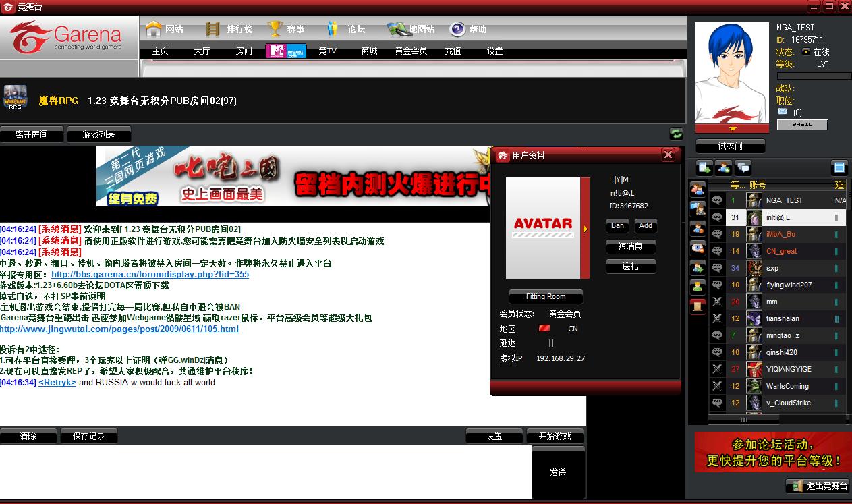The image size is (852, 504).
Task: Open the online status dropdown next to 在线
Action: click(x=805, y=52)
